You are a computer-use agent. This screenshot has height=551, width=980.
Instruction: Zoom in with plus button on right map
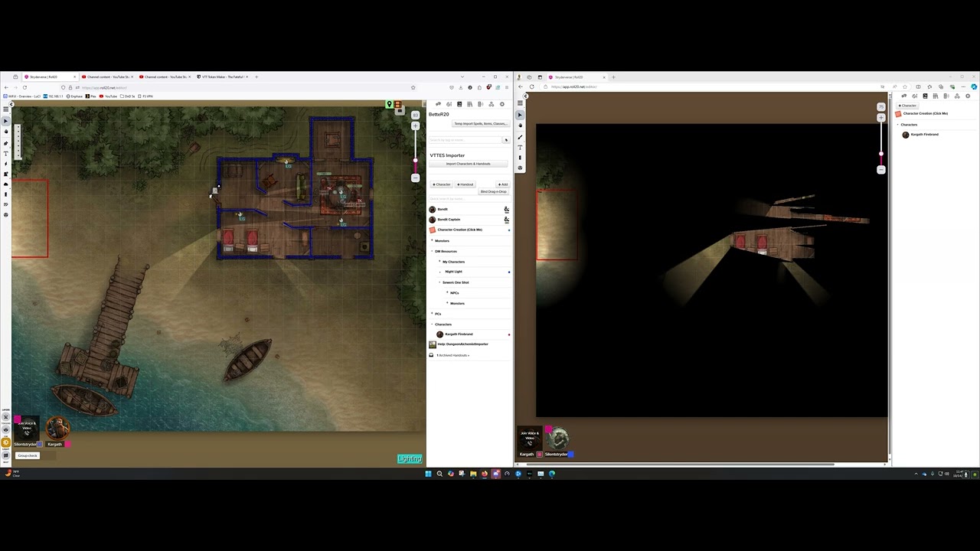click(x=880, y=118)
